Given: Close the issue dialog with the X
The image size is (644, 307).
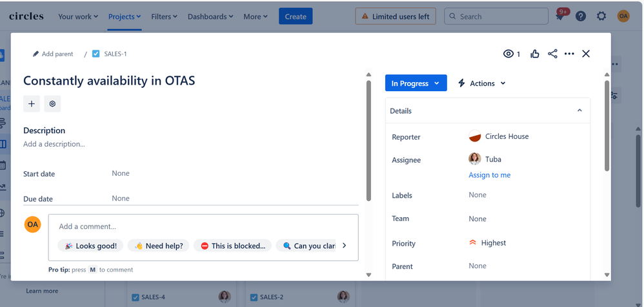Looking at the screenshot, I should 586,54.
